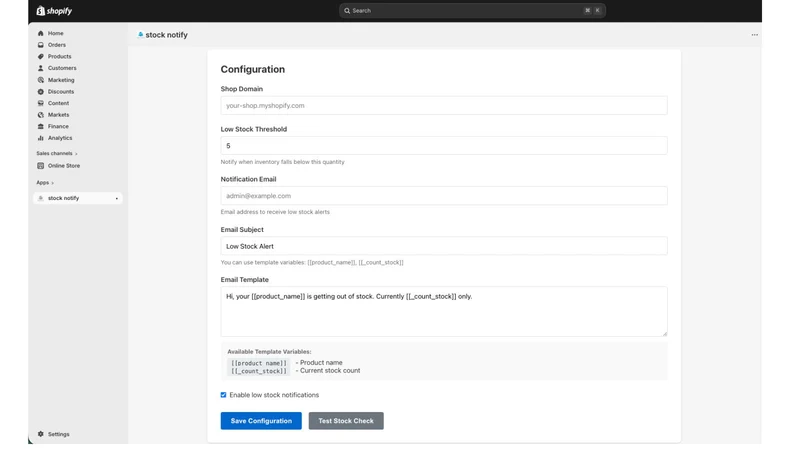Click the Discounts icon in sidebar

(x=41, y=92)
